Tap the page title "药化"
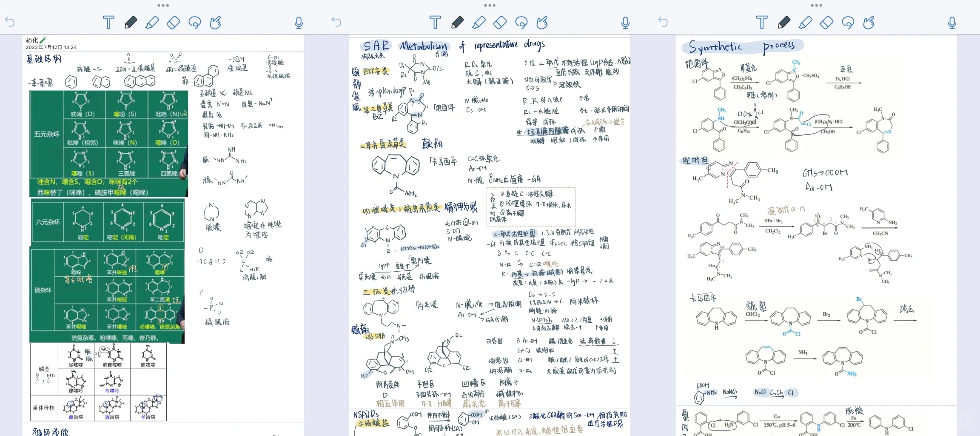Image resolution: width=980 pixels, height=436 pixels. (32, 40)
